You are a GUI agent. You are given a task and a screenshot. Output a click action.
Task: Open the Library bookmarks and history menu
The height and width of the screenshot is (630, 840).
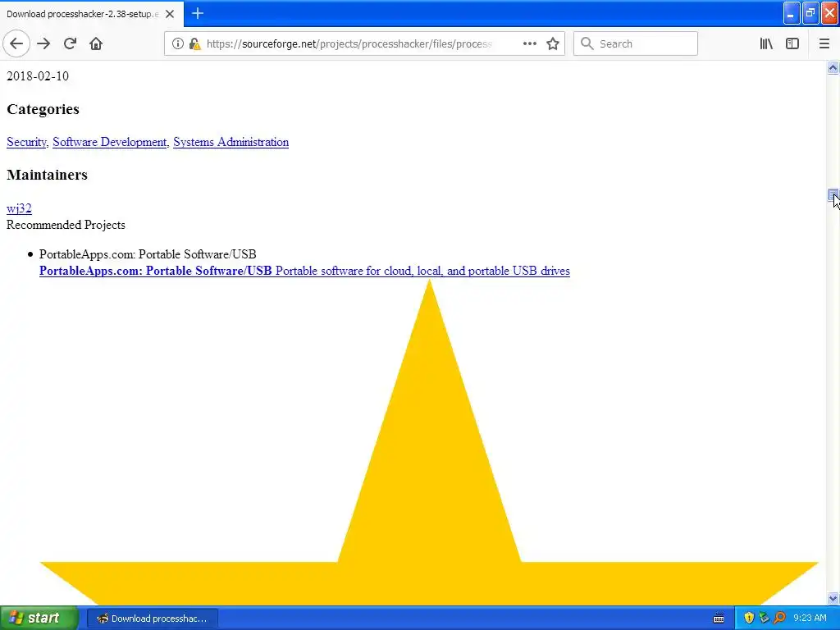(766, 43)
